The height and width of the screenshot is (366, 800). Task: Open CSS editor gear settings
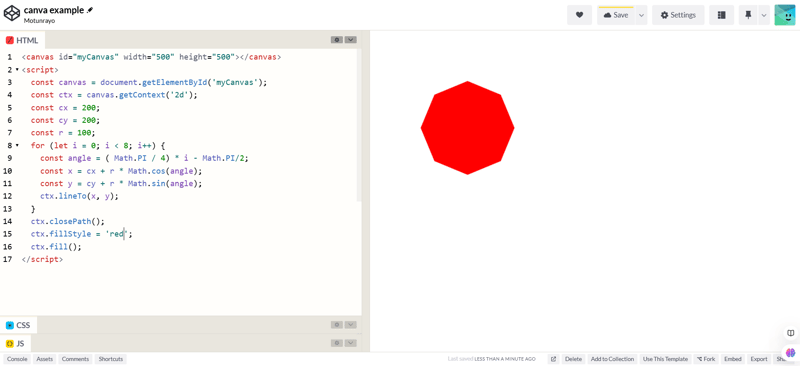(x=337, y=325)
